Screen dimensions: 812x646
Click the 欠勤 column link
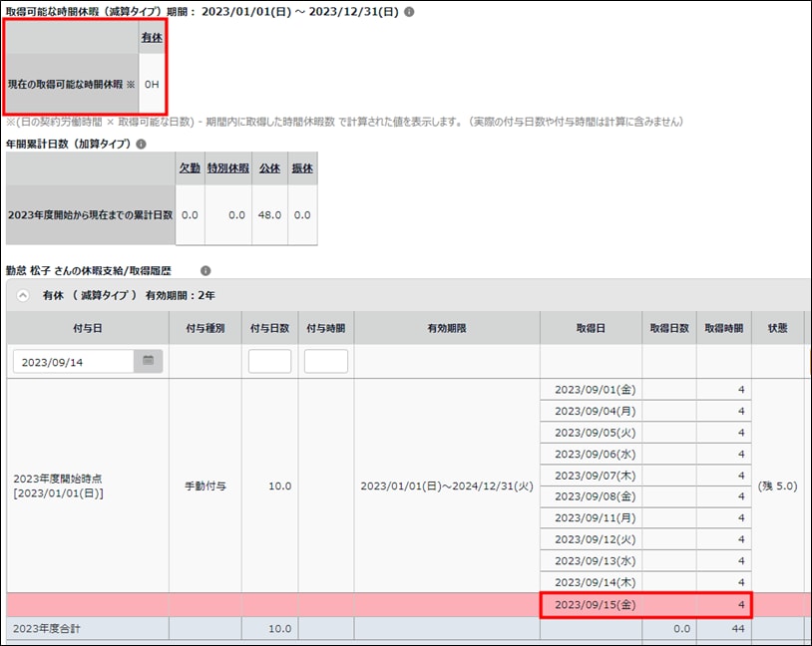(190, 168)
